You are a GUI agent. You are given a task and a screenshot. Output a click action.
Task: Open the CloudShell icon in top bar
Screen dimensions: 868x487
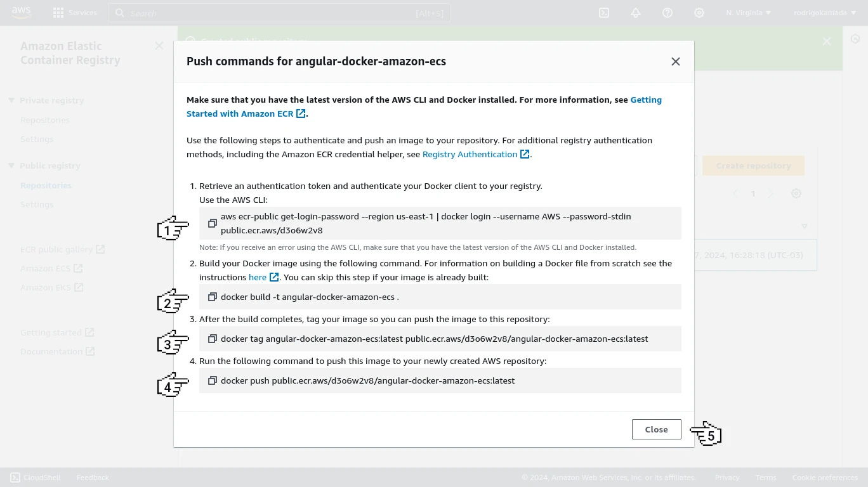[604, 13]
